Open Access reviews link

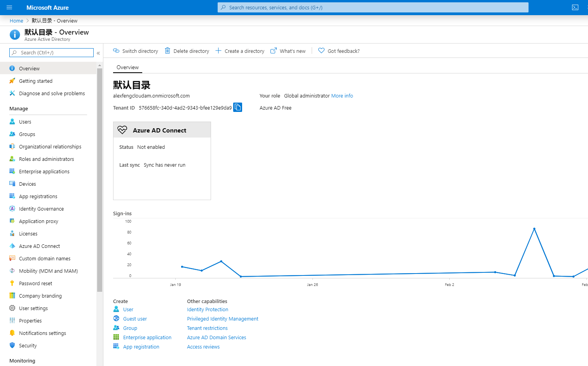(x=203, y=347)
